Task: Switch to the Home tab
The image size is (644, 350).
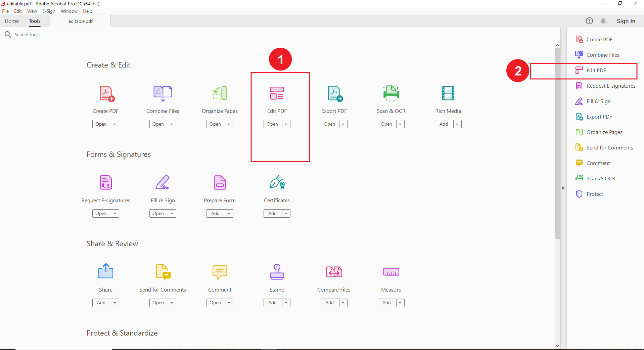Action: pos(12,21)
